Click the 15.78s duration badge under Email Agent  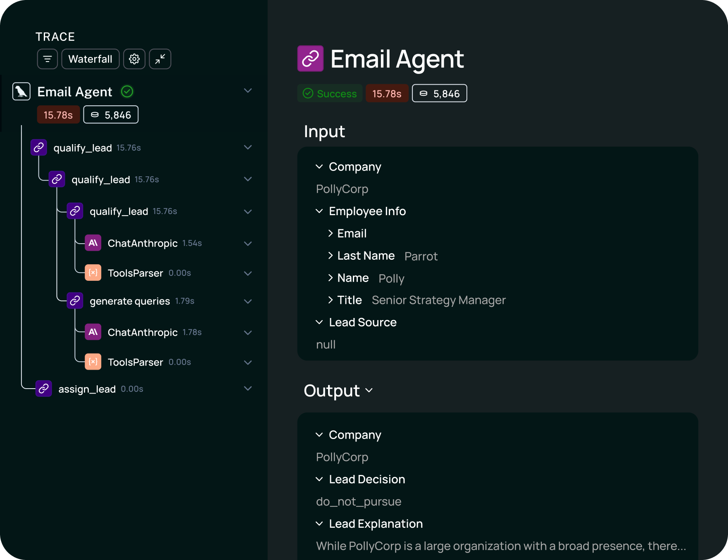point(58,114)
